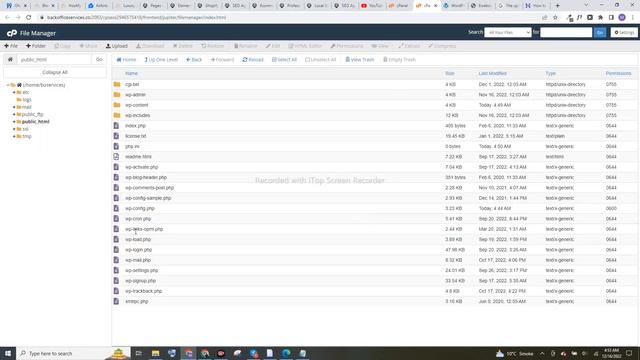Click the Download toolbar button
This screenshot has width=640, height=360.
pos(150,46)
